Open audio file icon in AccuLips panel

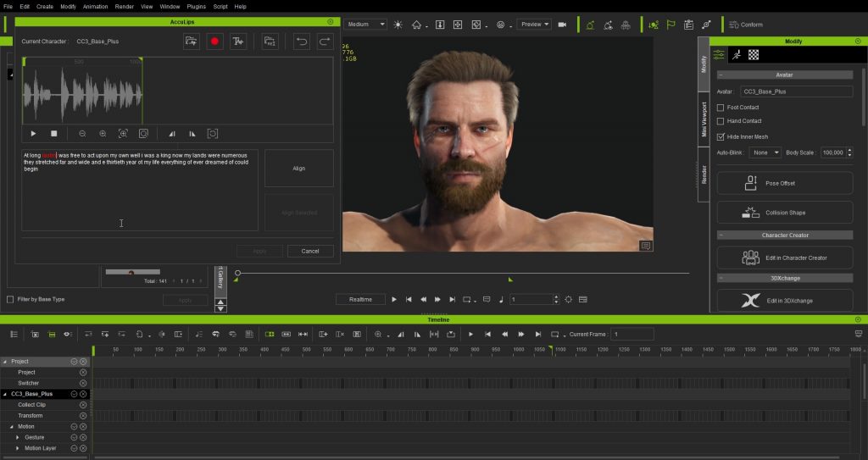191,42
